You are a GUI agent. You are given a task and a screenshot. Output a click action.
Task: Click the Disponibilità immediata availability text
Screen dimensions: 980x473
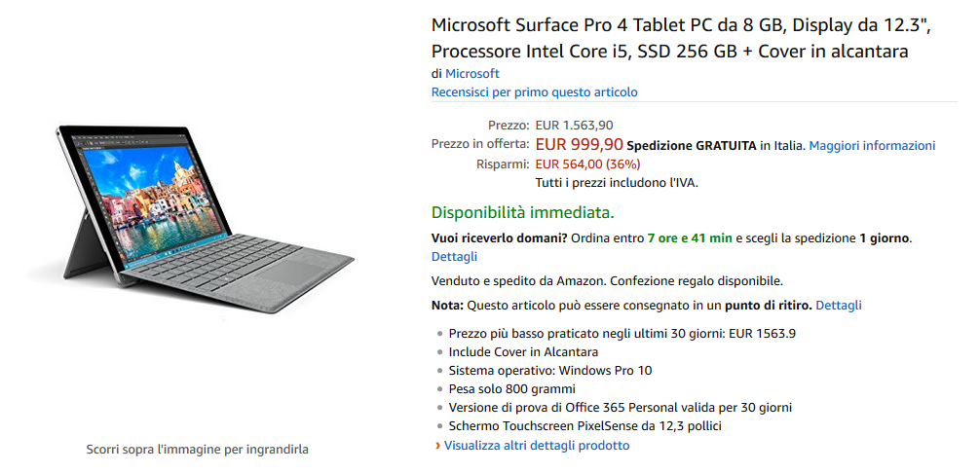(522, 213)
